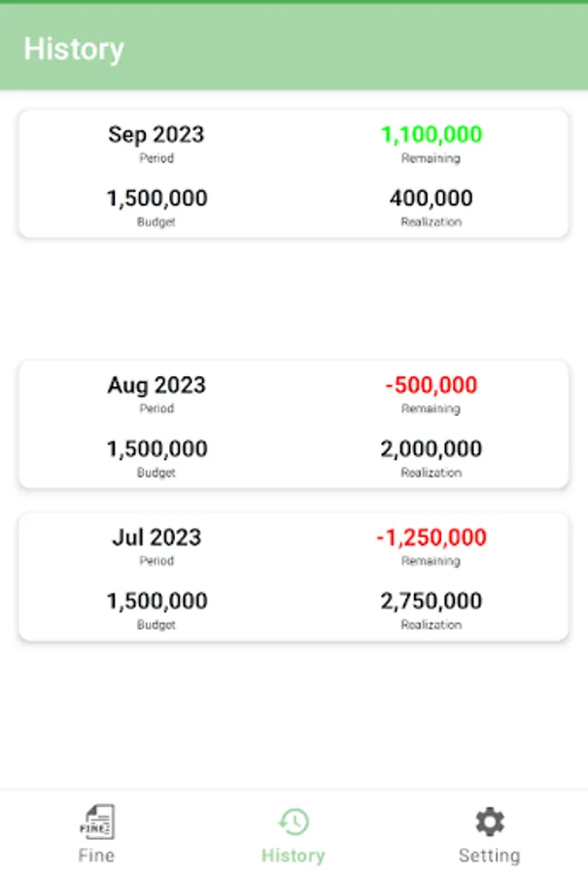Open the Jul 2023 period card
The height and width of the screenshot is (875, 588).
[293, 577]
